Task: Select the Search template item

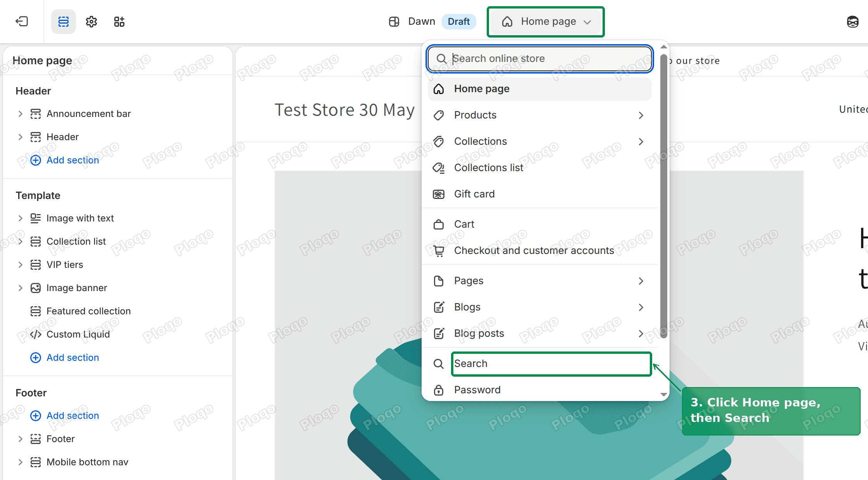Action: click(539, 364)
